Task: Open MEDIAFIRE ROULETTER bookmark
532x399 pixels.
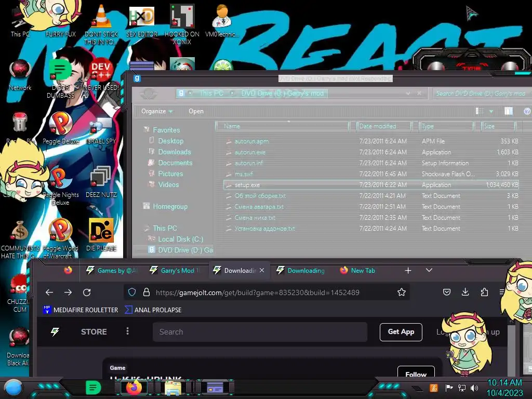Action: coord(81,310)
